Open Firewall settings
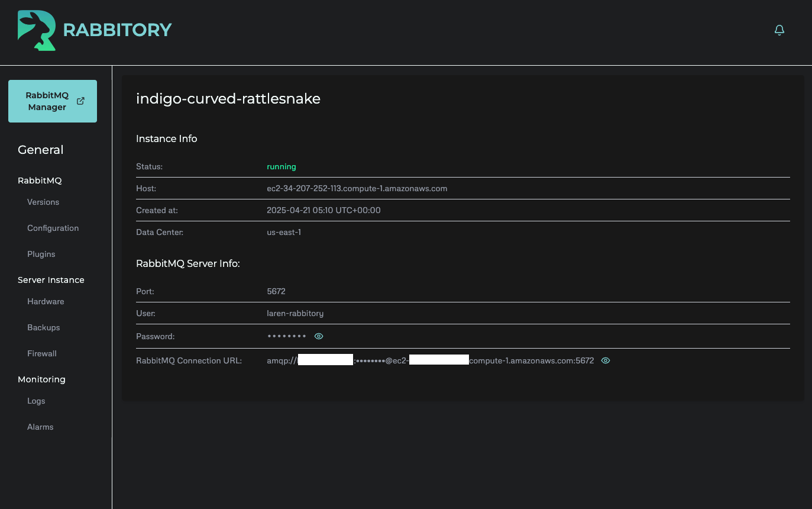This screenshot has width=812, height=509. 41,353
